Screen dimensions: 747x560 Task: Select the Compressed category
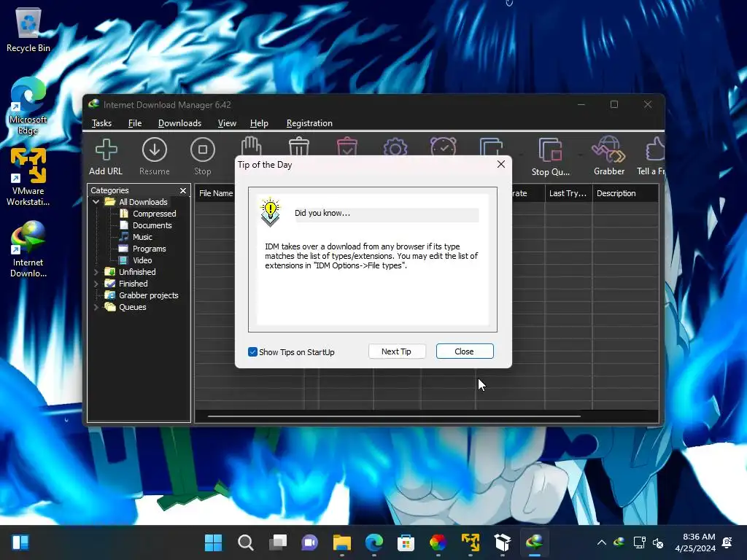[155, 214]
